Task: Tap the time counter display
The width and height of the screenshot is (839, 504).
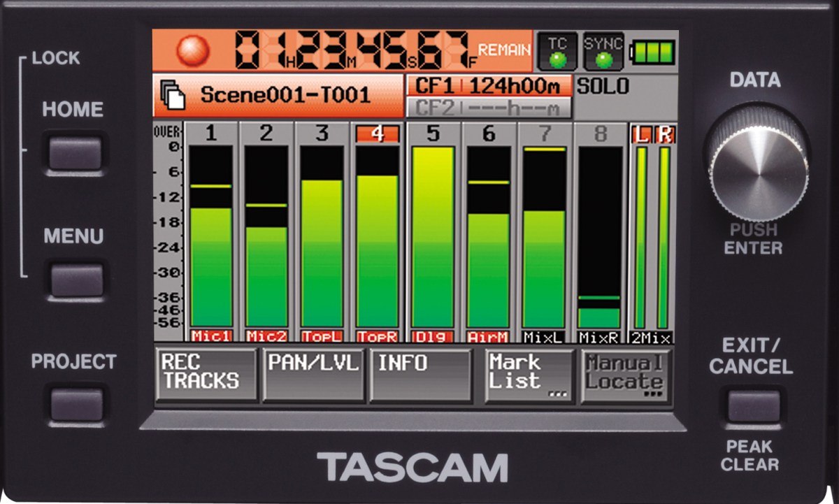Action: coord(354,50)
